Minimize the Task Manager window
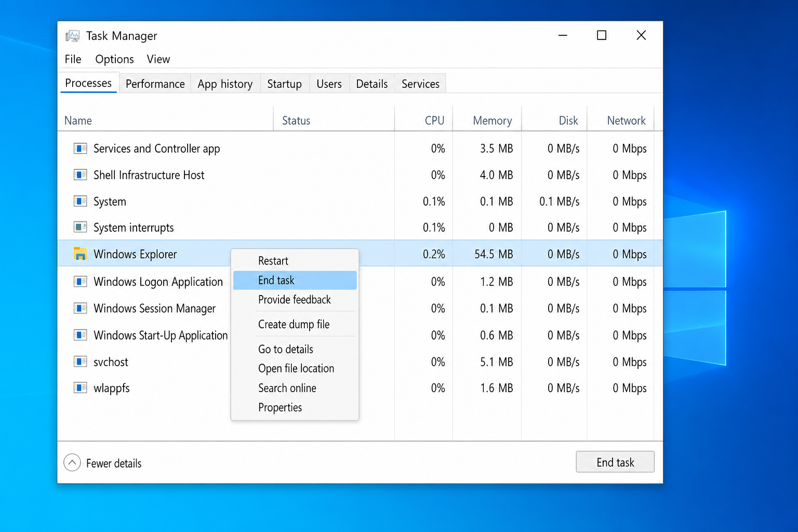 [563, 35]
